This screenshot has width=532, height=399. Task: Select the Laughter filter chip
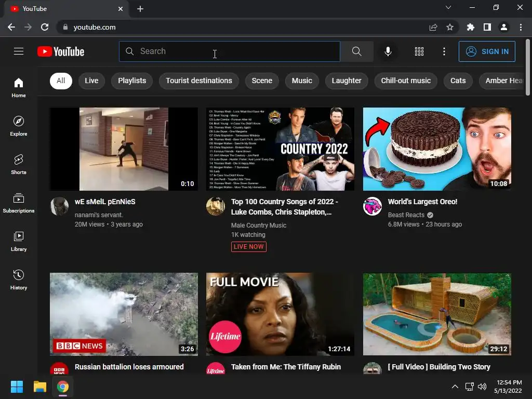click(347, 81)
